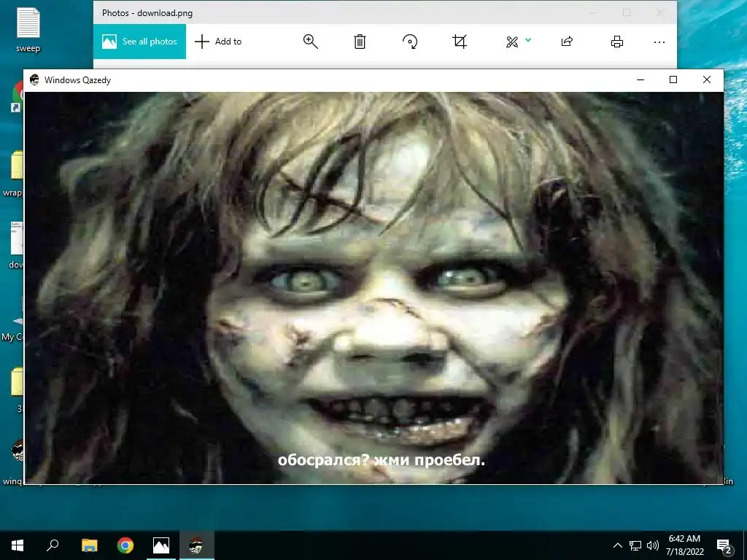Screen dimensions: 747x560
Task: Open the Windows Start menu
Action: click(x=18, y=545)
